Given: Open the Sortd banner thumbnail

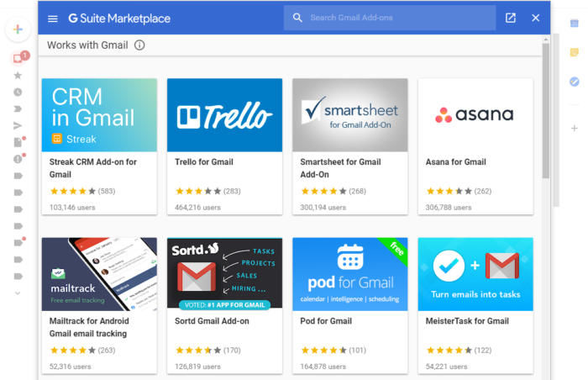Looking at the screenshot, I should (224, 274).
